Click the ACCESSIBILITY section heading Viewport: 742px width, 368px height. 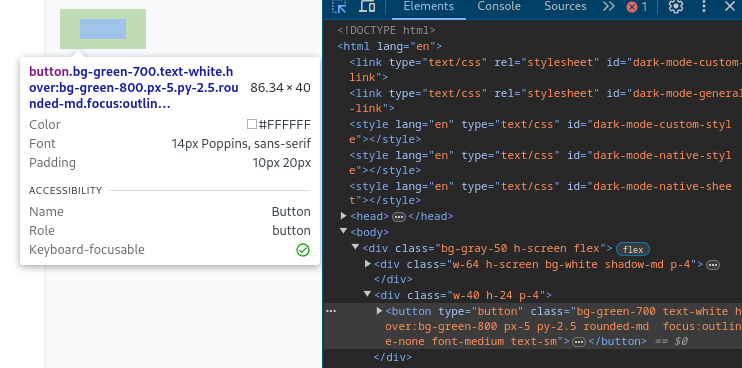(x=65, y=191)
